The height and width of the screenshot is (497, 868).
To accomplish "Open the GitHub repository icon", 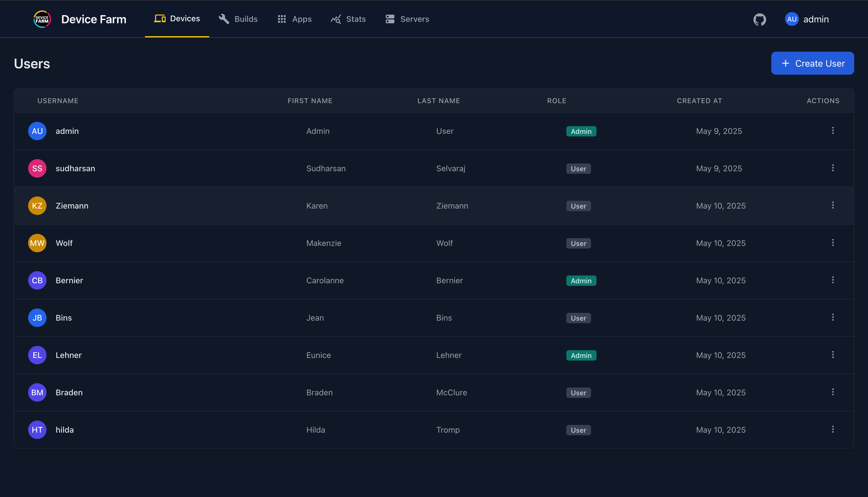I will 759,20.
